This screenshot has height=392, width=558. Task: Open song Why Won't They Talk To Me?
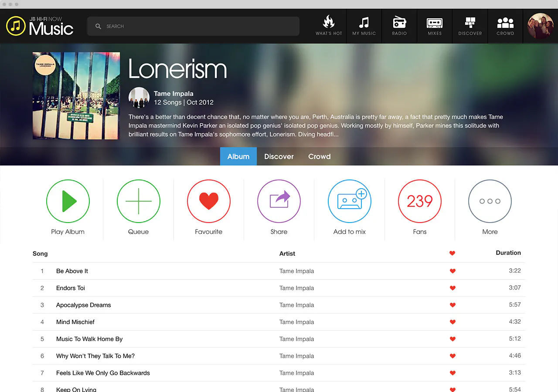point(95,356)
